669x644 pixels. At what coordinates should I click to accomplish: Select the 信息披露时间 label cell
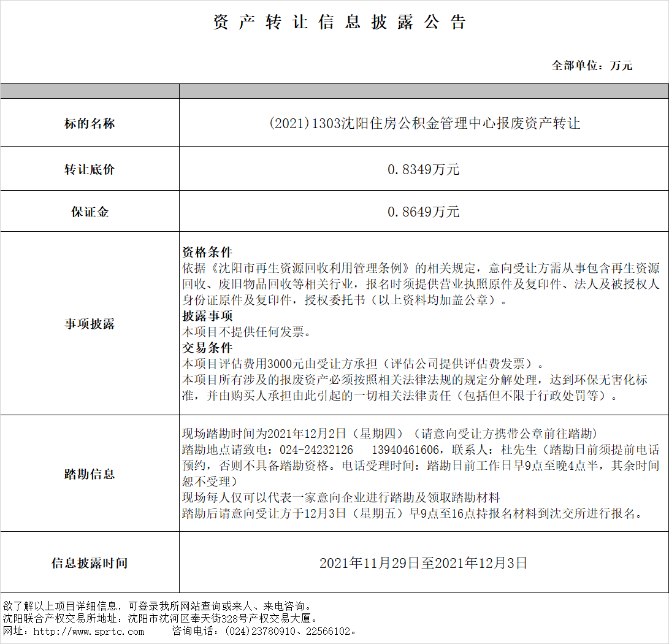(90, 563)
